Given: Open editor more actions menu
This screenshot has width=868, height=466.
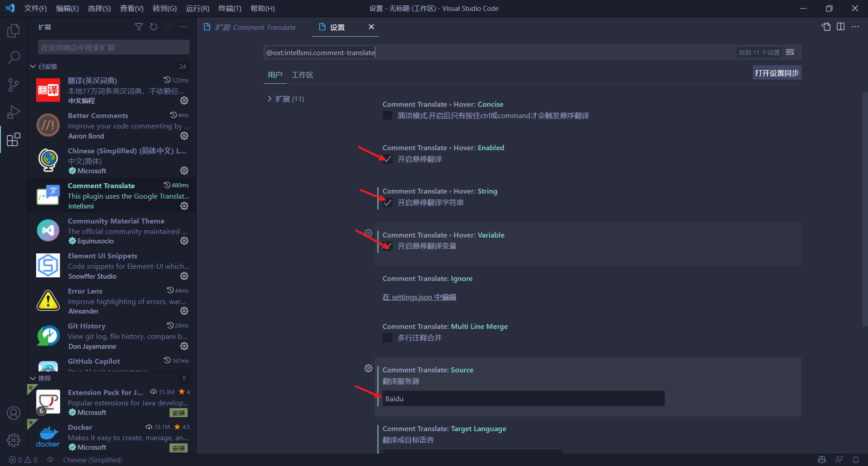Looking at the screenshot, I should [x=855, y=27].
